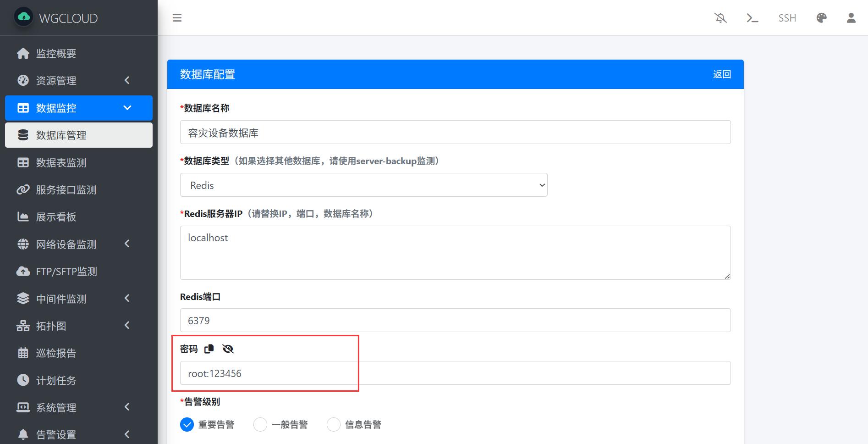Screen dimensions: 868x444
Task: Click the layers icon beside 中间件监测
Action: pos(23,299)
